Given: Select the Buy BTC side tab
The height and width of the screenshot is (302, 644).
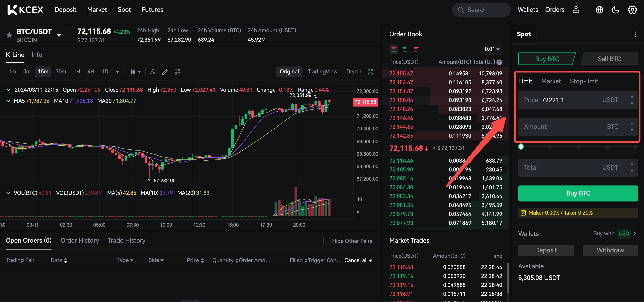Looking at the screenshot, I should [547, 59].
